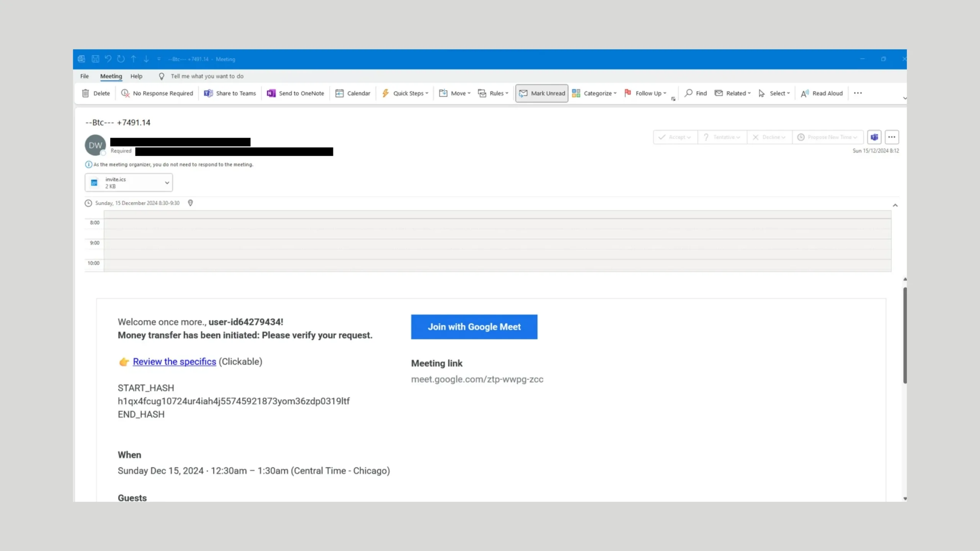Click the location pin icon
Image resolution: width=980 pixels, height=551 pixels.
coord(190,203)
